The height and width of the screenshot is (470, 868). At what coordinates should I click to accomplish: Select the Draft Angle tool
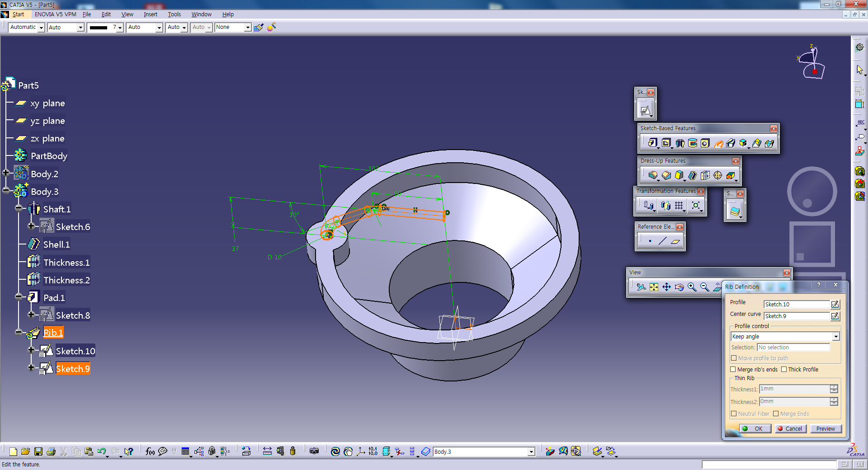point(679,175)
